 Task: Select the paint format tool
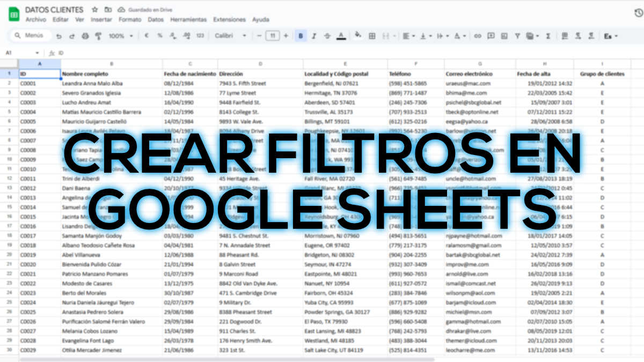click(x=98, y=36)
